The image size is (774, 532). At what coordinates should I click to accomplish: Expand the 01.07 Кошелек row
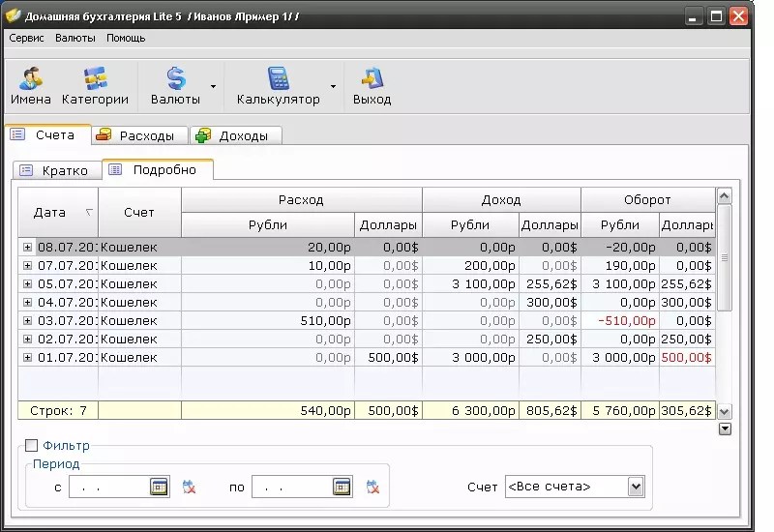[28, 357]
